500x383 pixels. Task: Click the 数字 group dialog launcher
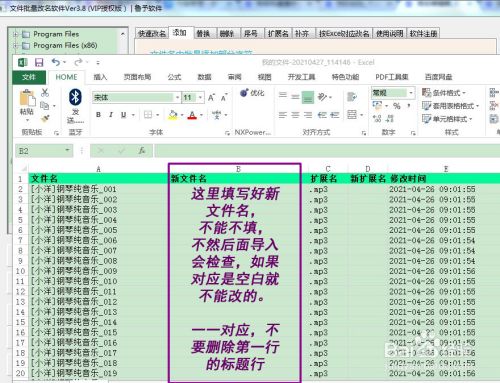[x=413, y=133]
